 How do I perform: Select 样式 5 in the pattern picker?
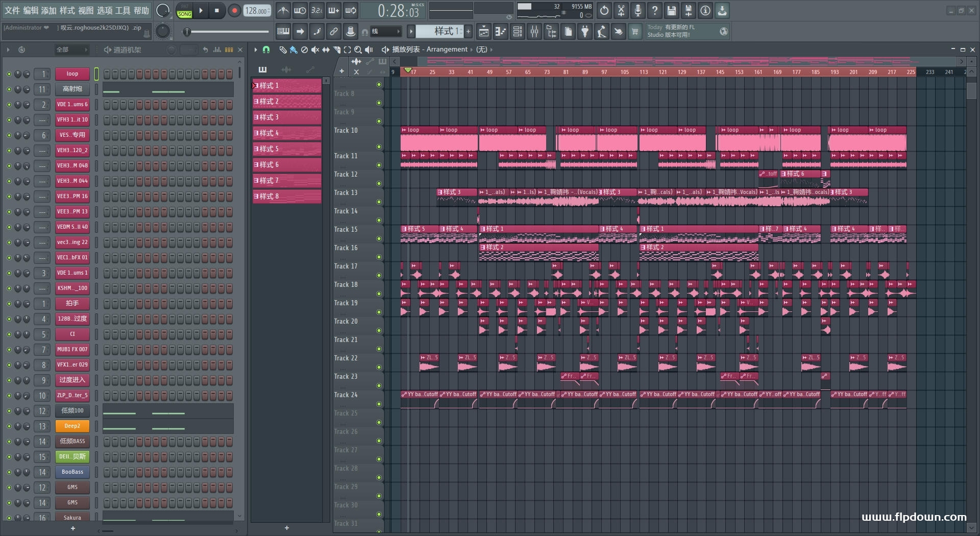click(x=286, y=149)
